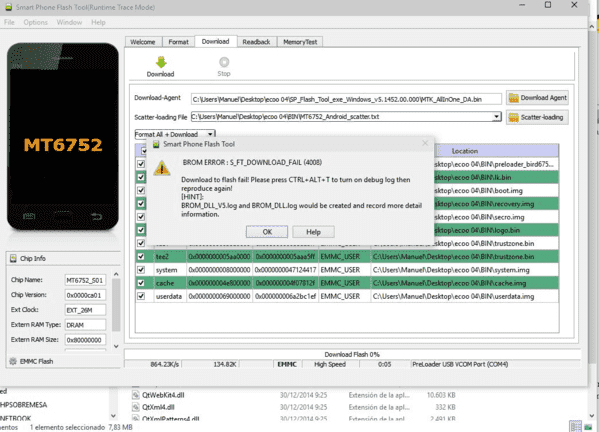Expand the Scatter-loading File path dropdown
The height and width of the screenshot is (432, 599).
496,117
